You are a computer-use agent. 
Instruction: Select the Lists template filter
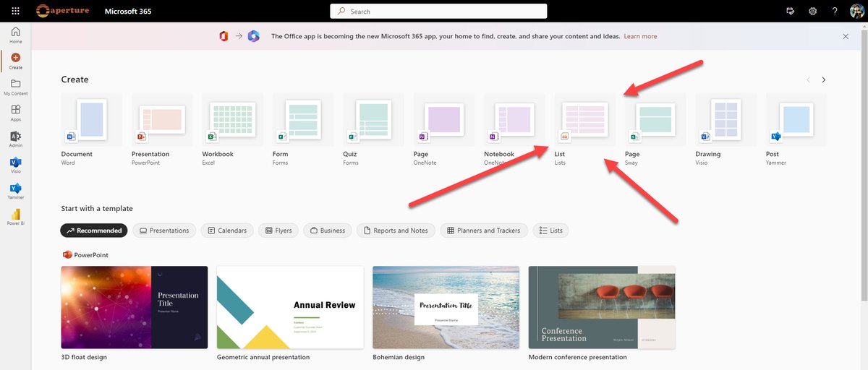tap(551, 231)
